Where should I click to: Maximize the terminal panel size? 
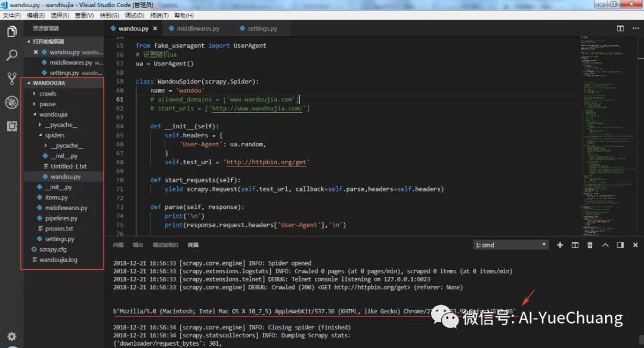coord(605,245)
